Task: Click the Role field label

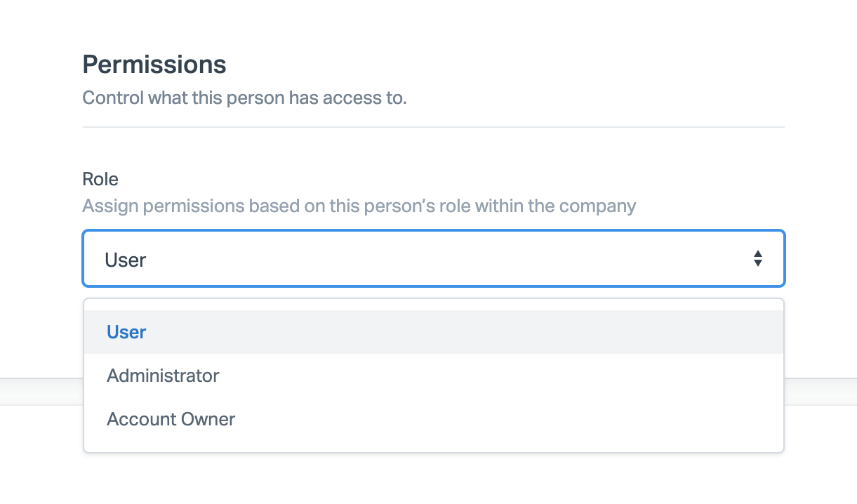Action: pos(100,178)
